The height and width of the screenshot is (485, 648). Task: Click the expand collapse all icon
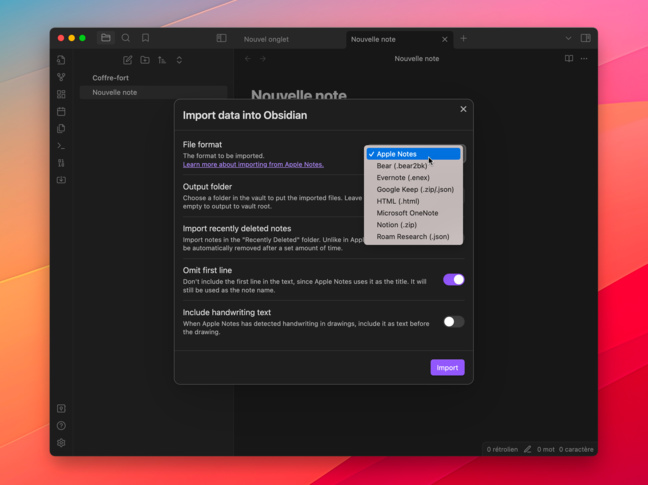(x=179, y=60)
